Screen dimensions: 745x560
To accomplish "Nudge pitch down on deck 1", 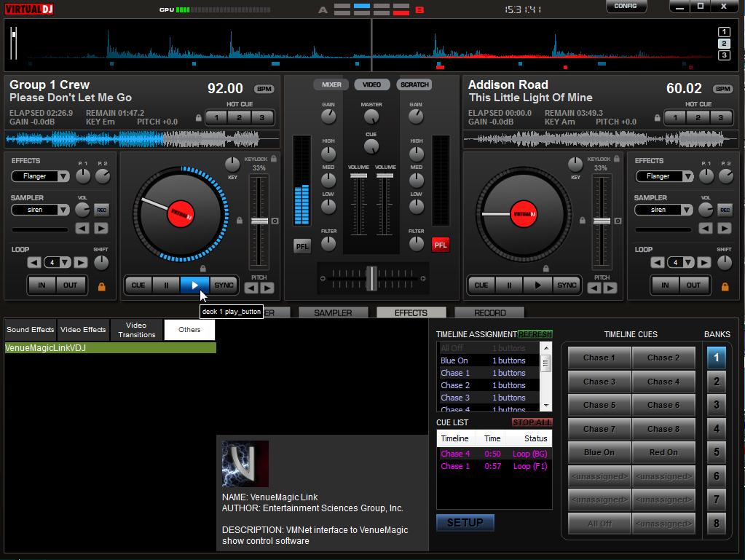I will click(x=251, y=288).
